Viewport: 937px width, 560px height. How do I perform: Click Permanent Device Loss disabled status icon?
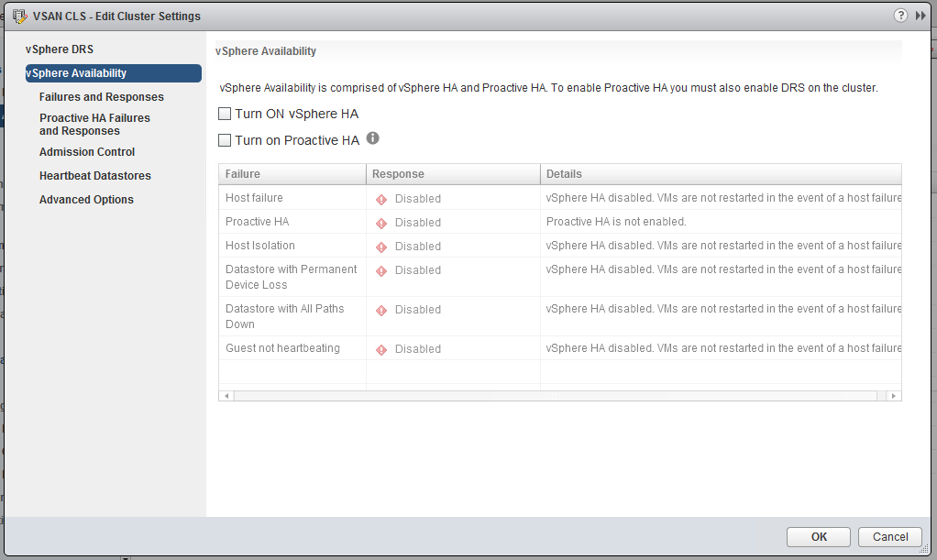click(x=381, y=270)
